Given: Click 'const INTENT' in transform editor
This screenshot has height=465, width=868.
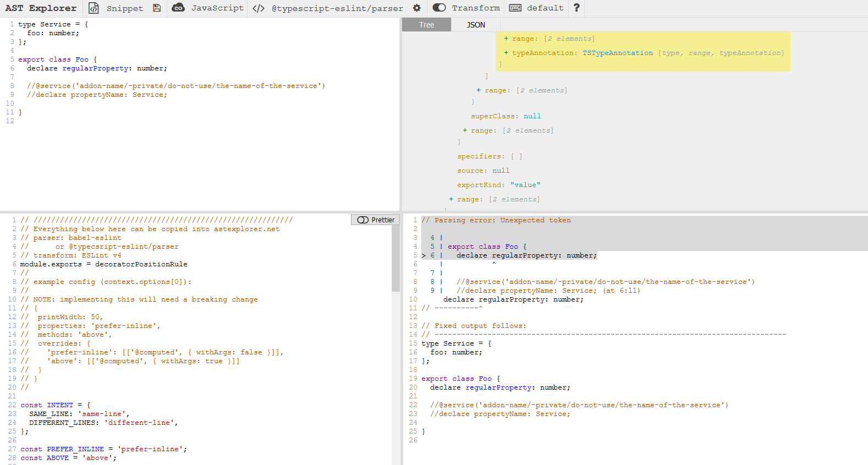Looking at the screenshot, I should coord(47,405).
